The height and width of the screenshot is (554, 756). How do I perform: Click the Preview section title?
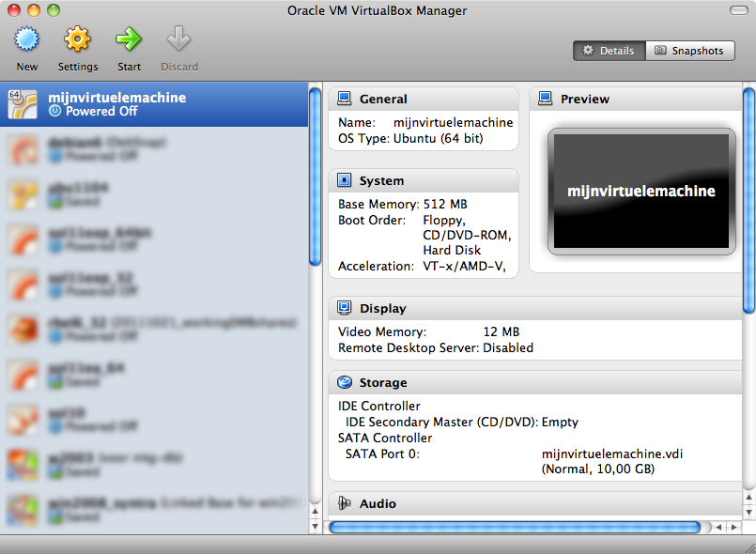tap(585, 99)
